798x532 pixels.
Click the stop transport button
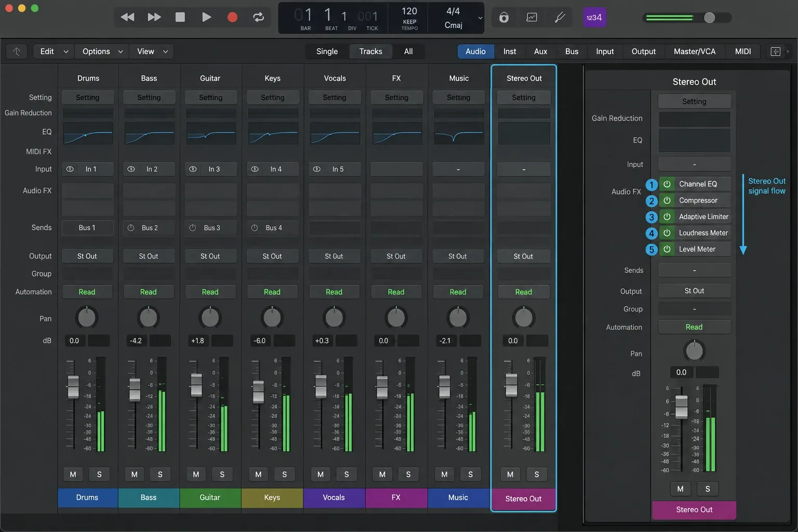(x=180, y=17)
